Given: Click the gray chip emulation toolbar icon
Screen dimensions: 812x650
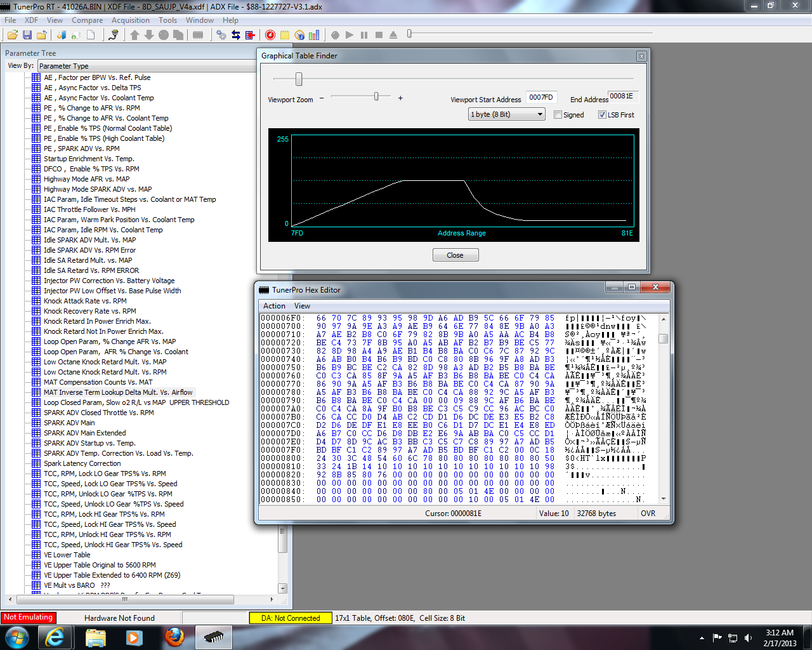Looking at the screenshot, I should tap(198, 35).
